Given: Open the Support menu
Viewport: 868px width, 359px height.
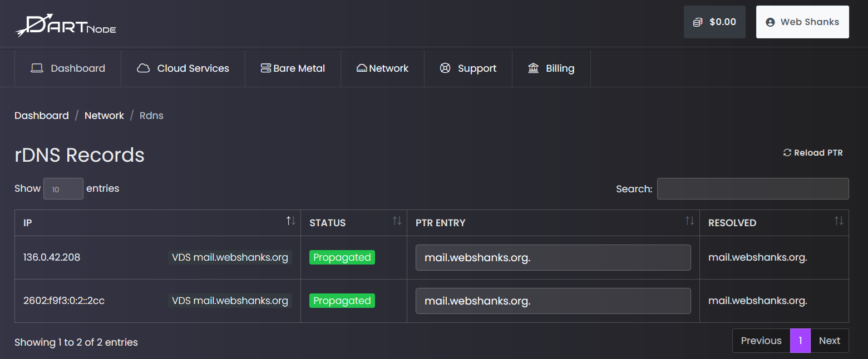Looking at the screenshot, I should click(468, 68).
